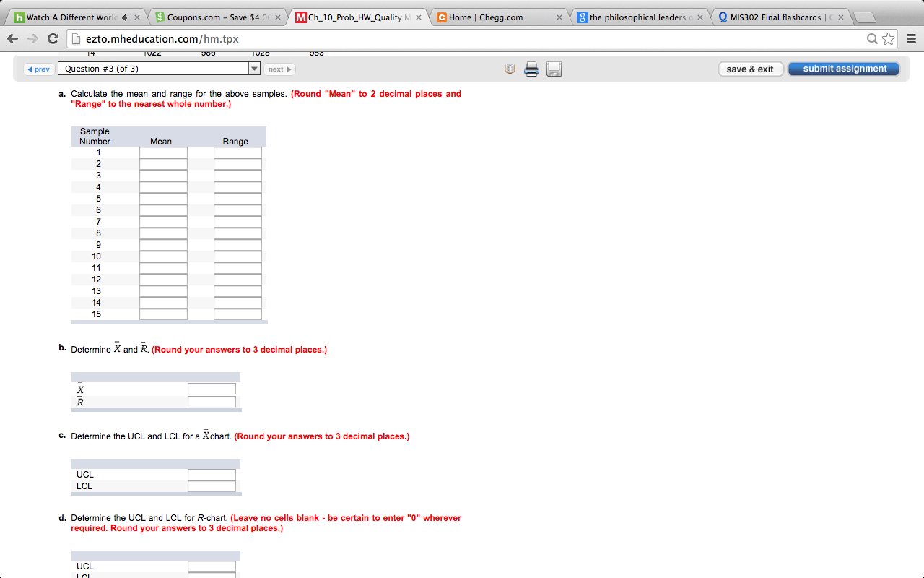This screenshot has height=578, width=924.
Task: Click Mean field for sample 2
Action: pyautogui.click(x=163, y=164)
